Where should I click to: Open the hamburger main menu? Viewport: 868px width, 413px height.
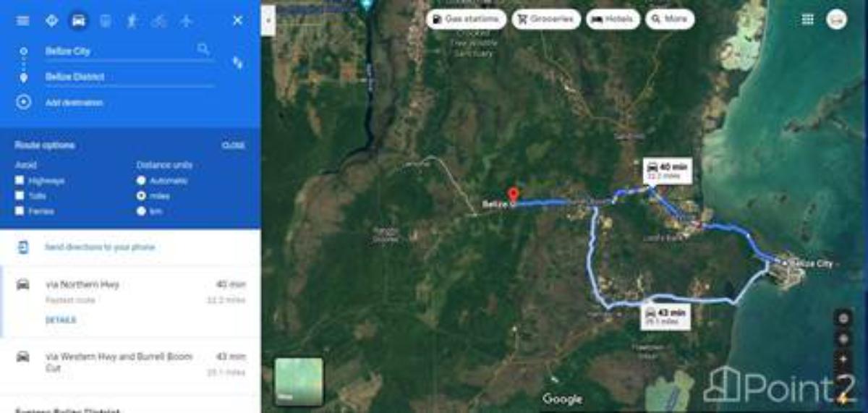click(x=22, y=20)
